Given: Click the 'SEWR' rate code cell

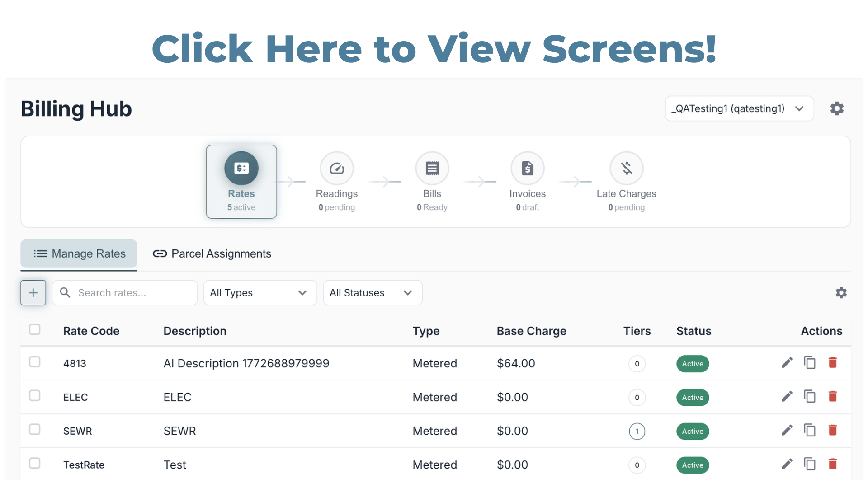Looking at the screenshot, I should click(77, 431).
